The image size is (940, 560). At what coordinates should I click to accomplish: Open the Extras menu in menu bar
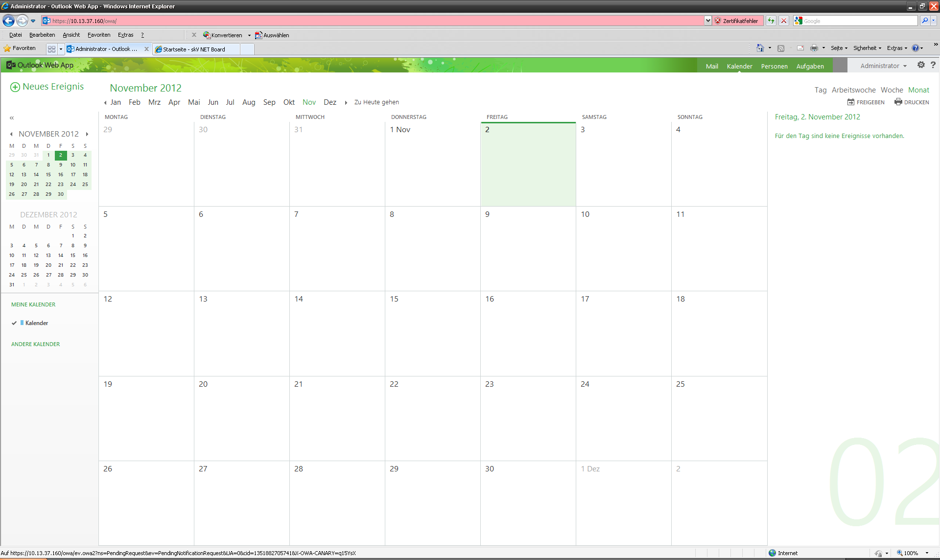click(x=125, y=35)
